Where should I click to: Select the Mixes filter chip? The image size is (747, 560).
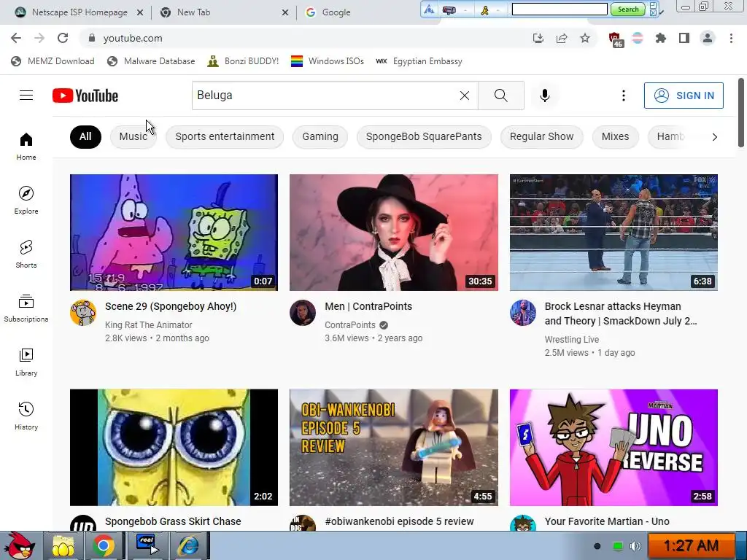pos(615,136)
